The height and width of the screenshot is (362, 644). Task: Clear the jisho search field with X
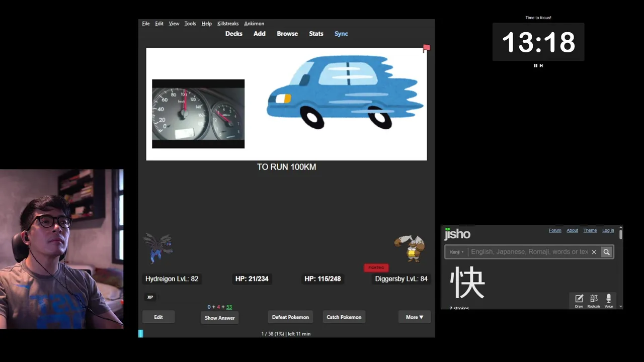pos(594,252)
